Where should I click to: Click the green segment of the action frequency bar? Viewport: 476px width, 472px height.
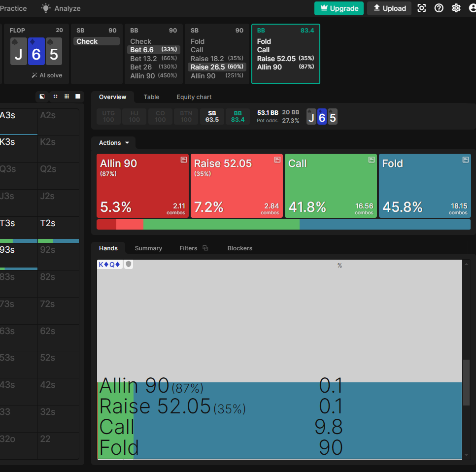(221, 224)
